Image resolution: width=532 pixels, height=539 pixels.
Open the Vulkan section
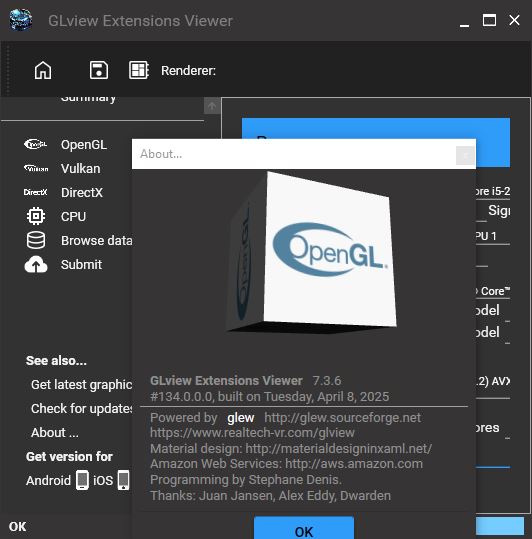point(81,169)
